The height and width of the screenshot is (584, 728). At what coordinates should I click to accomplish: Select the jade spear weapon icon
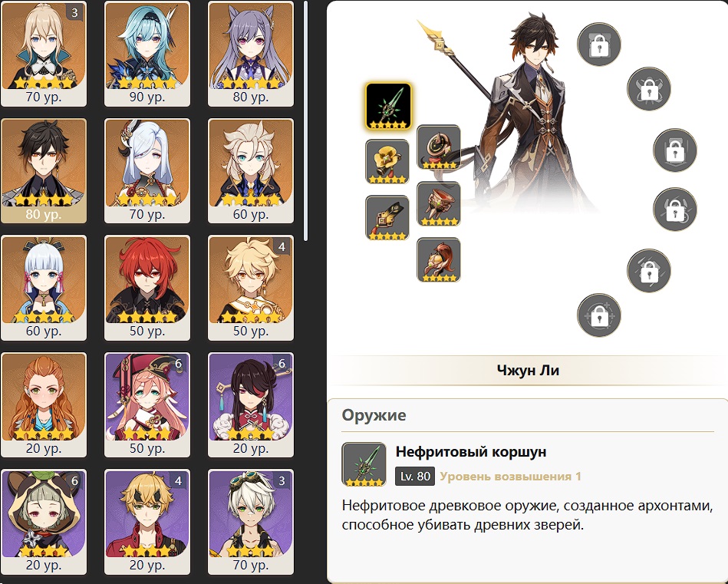click(x=388, y=107)
